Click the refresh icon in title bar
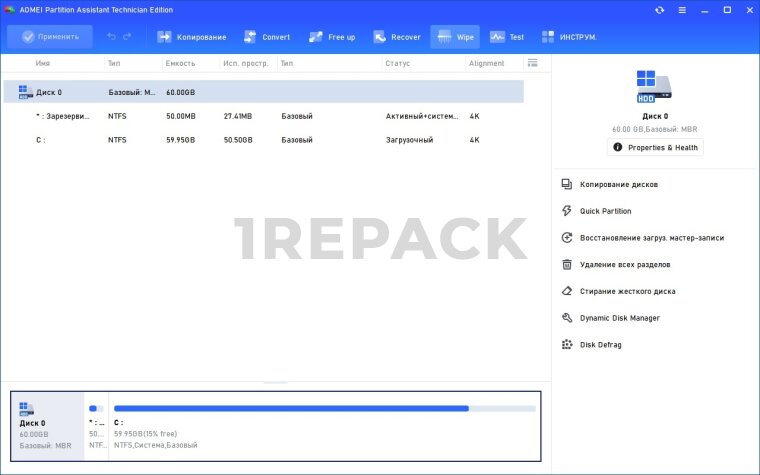The height and width of the screenshot is (475, 760). (x=659, y=10)
